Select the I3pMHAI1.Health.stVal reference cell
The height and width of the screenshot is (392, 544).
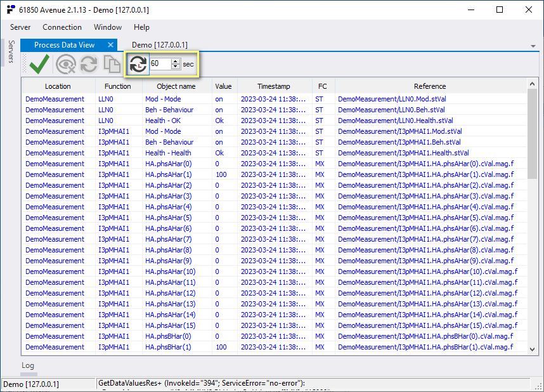pos(403,153)
